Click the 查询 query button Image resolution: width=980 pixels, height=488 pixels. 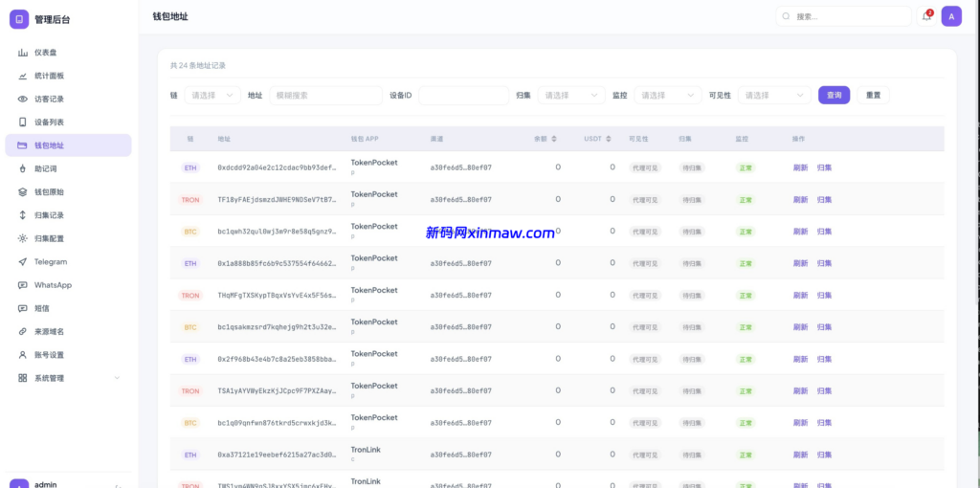click(834, 96)
